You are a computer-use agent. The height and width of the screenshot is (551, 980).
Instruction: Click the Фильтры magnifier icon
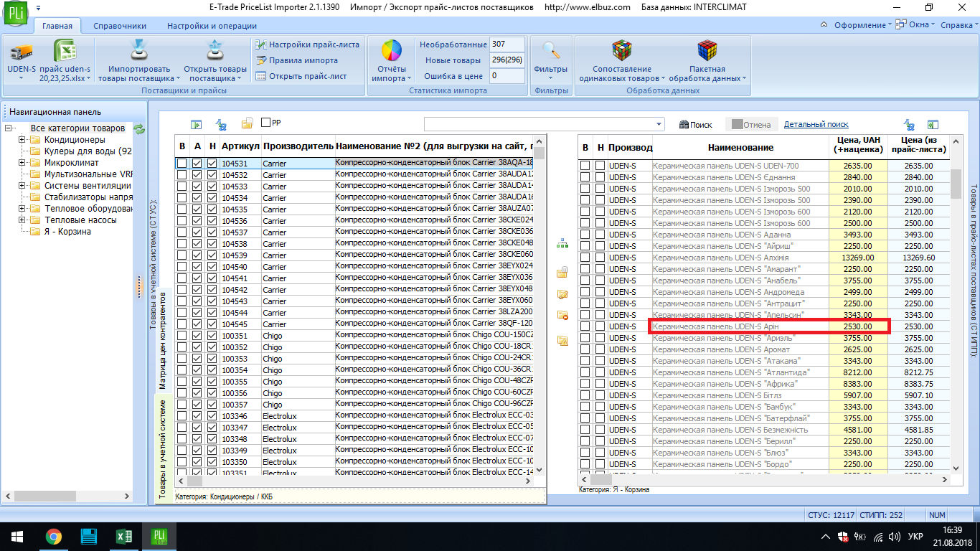(551, 52)
